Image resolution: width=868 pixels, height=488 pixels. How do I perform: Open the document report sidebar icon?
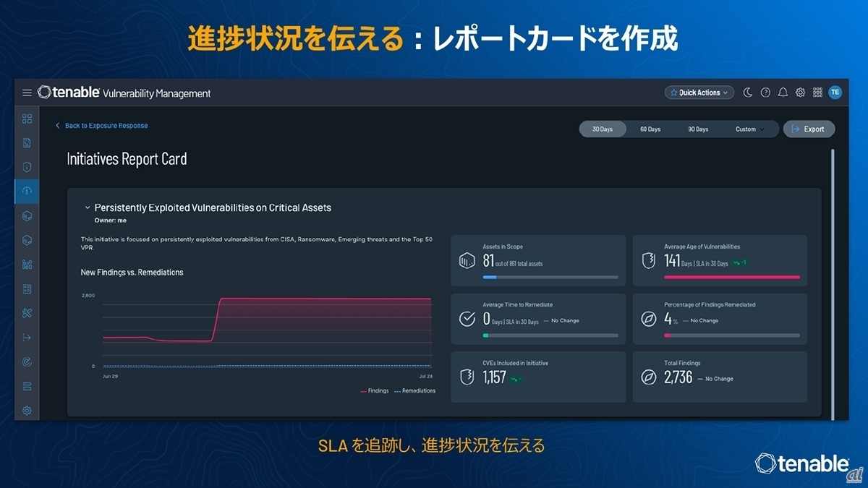tap(27, 143)
